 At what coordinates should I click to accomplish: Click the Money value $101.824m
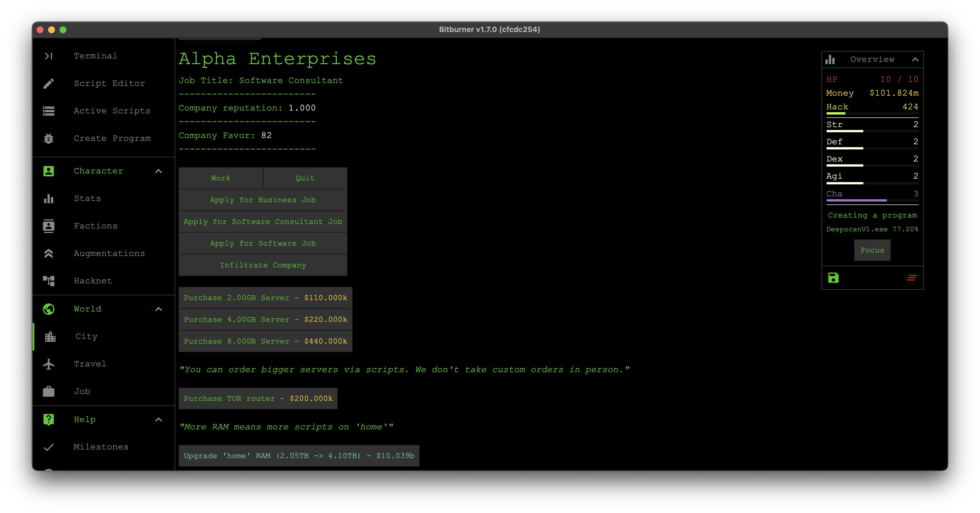[894, 93]
